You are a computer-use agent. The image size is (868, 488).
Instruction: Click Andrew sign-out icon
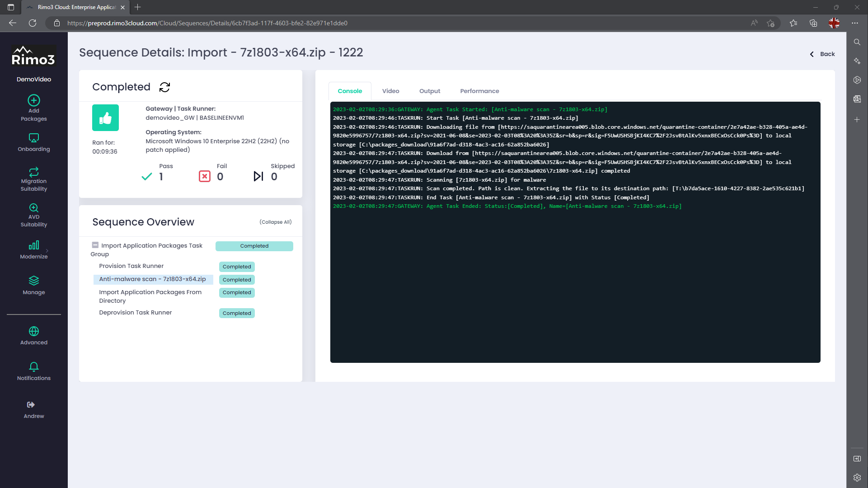point(31,405)
